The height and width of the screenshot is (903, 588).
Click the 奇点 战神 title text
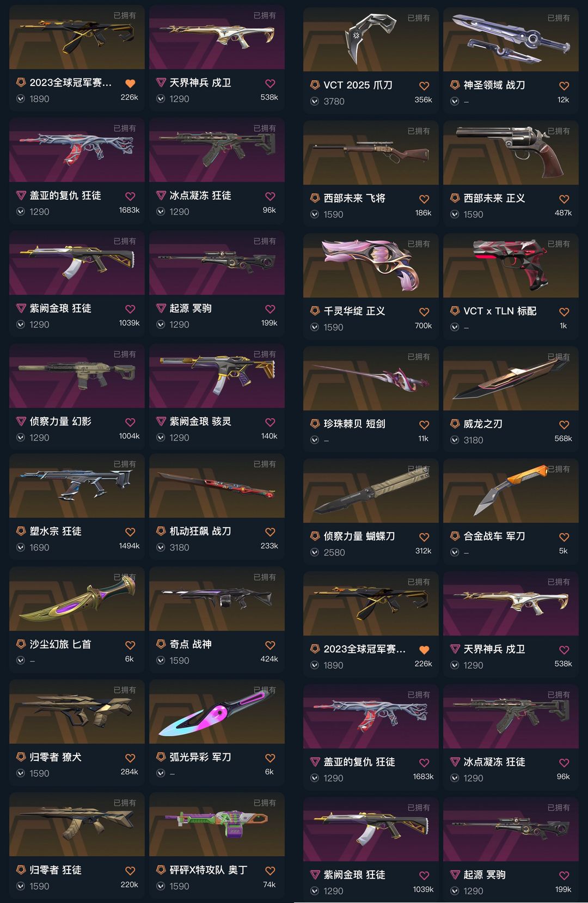191,644
